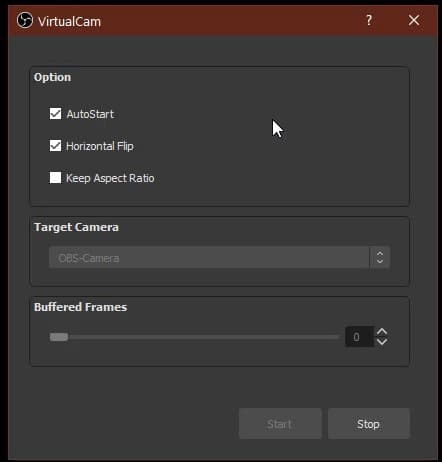Click the VirtualCam window title text
442x462 pixels.
pyautogui.click(x=69, y=22)
